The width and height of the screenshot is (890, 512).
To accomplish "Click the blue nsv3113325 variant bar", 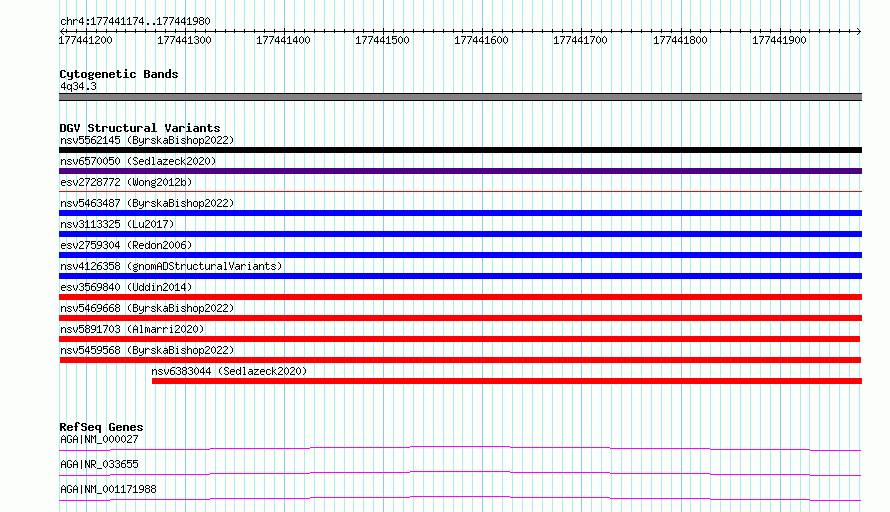I will pos(460,234).
